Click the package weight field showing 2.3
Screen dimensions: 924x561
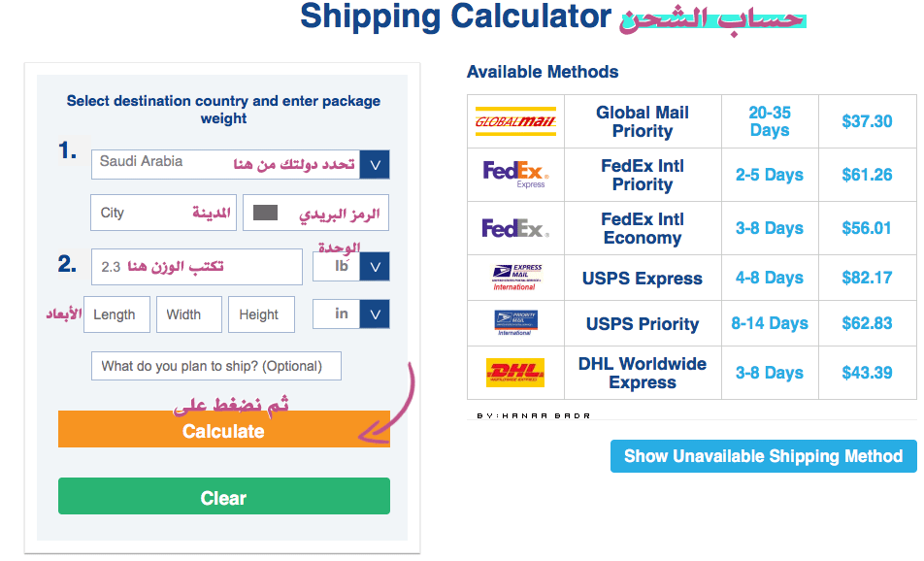(x=197, y=267)
